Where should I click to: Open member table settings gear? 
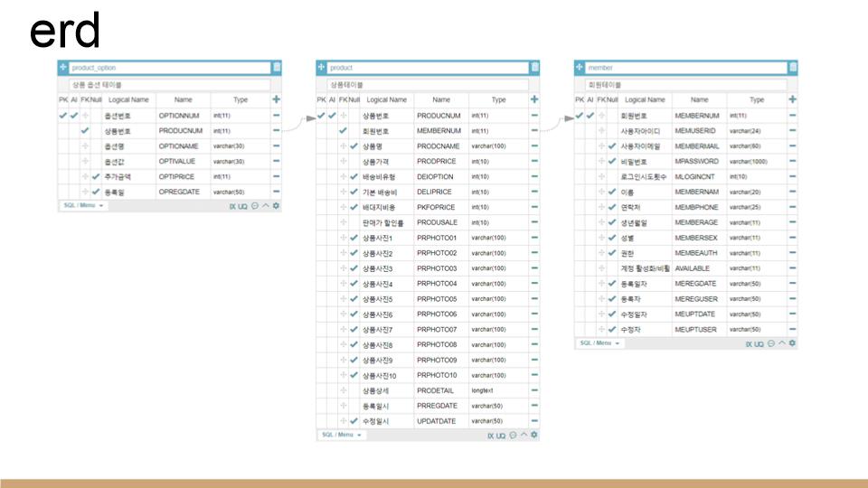click(x=792, y=343)
